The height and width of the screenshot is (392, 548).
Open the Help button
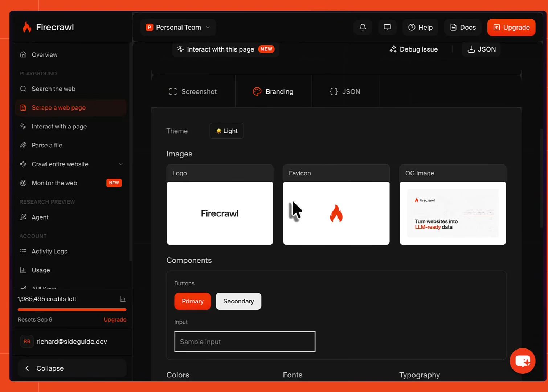[x=420, y=27]
